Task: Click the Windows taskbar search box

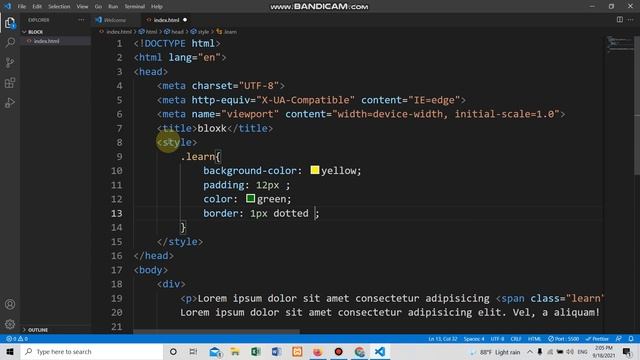Action: [x=92, y=352]
